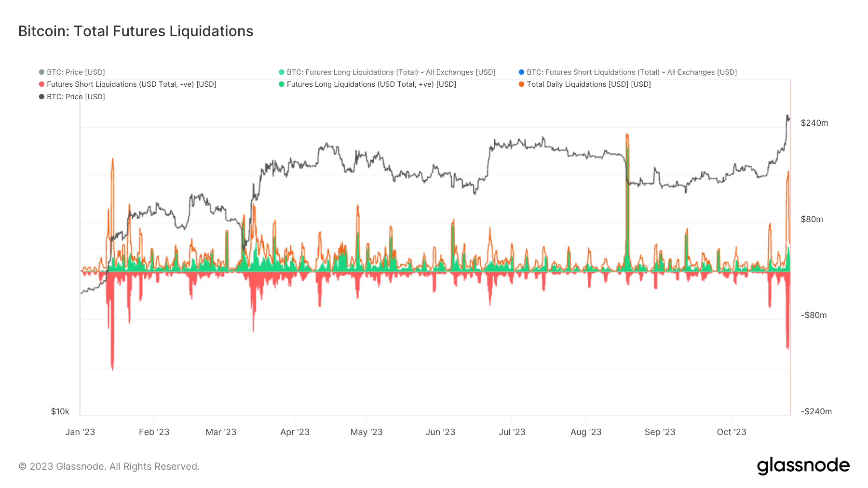Toggle the Total Daily Liquidations [USD] series label
Viewport: 868px width, 488px height.
[x=588, y=84]
